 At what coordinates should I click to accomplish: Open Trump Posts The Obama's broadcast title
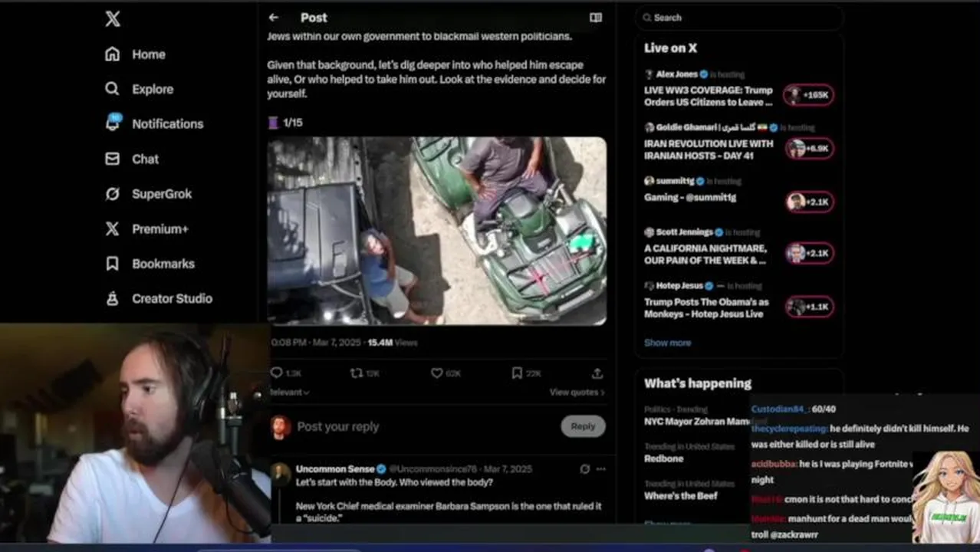tap(706, 307)
